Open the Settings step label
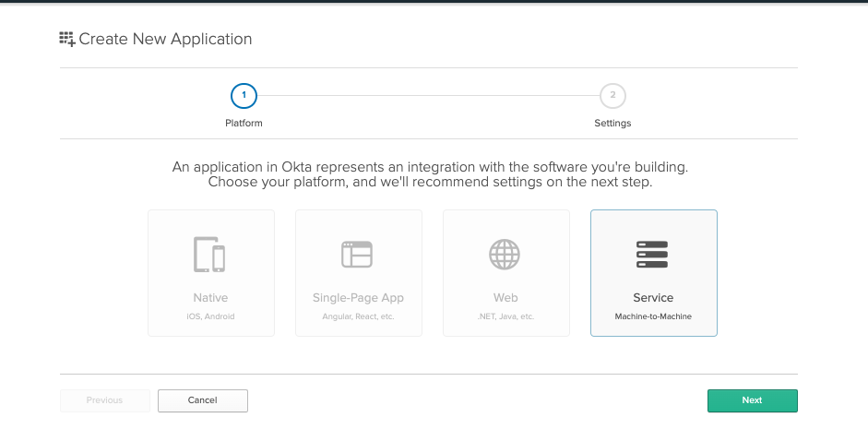The height and width of the screenshot is (441, 868). coord(612,123)
